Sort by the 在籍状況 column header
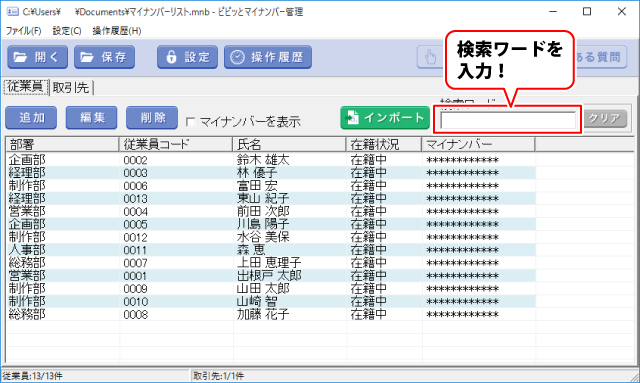Viewport: 640px width, 383px height. click(x=384, y=144)
